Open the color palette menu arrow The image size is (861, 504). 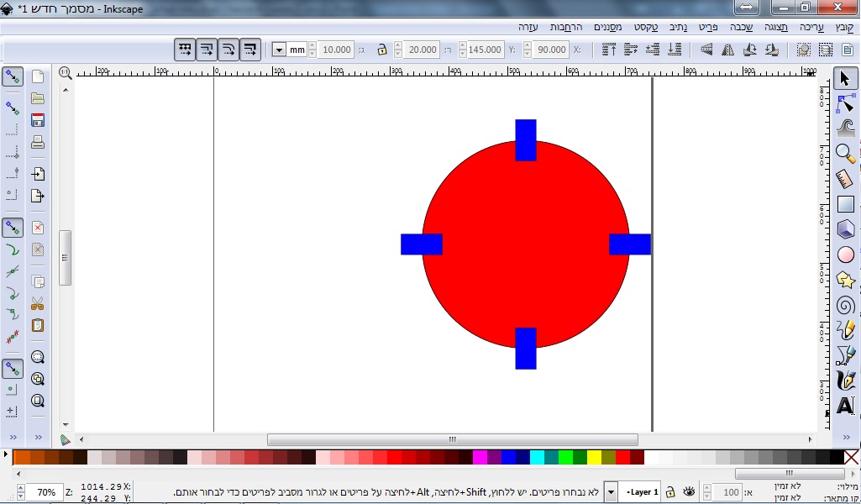[x=6, y=454]
